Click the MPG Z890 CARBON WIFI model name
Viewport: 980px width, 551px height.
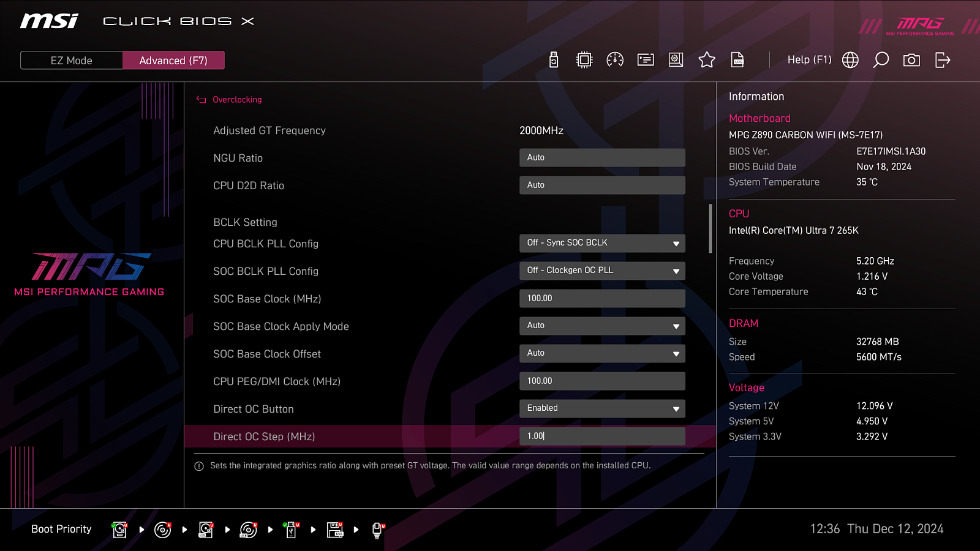805,135
